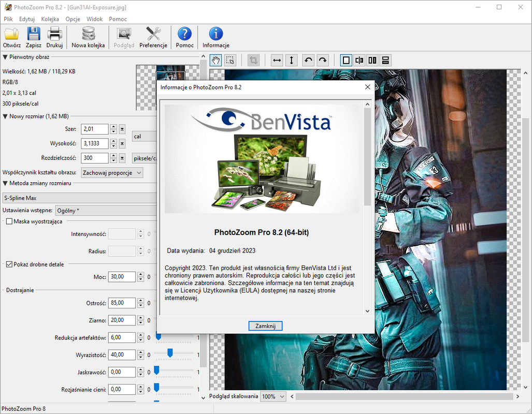Increase Wyrazistość value with up stepper
This screenshot has width=532, height=414.
tap(141, 352)
